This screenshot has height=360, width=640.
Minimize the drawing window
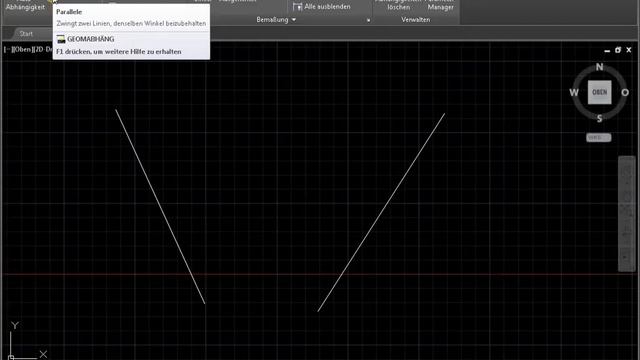click(x=607, y=50)
